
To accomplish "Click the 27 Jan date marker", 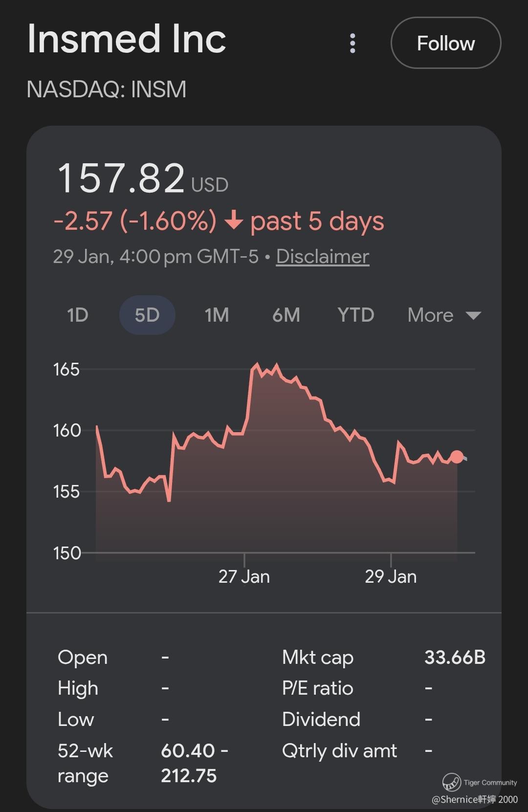I will (x=244, y=576).
